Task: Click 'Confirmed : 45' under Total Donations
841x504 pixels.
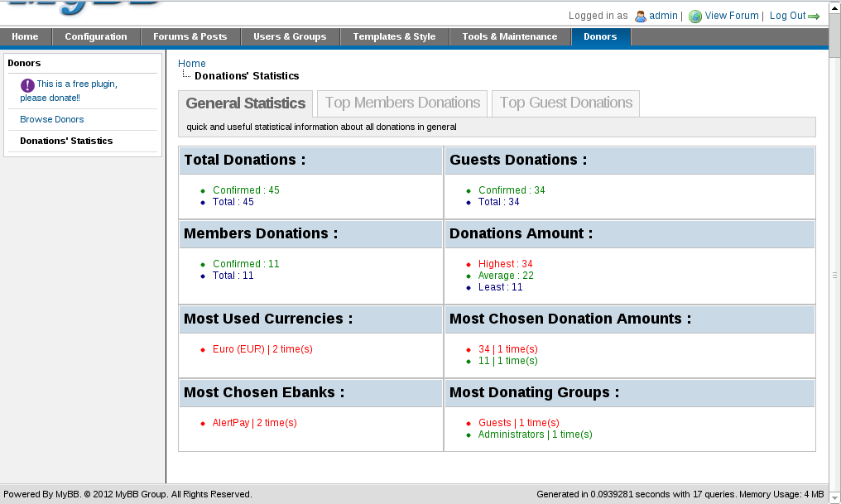Action: point(246,190)
